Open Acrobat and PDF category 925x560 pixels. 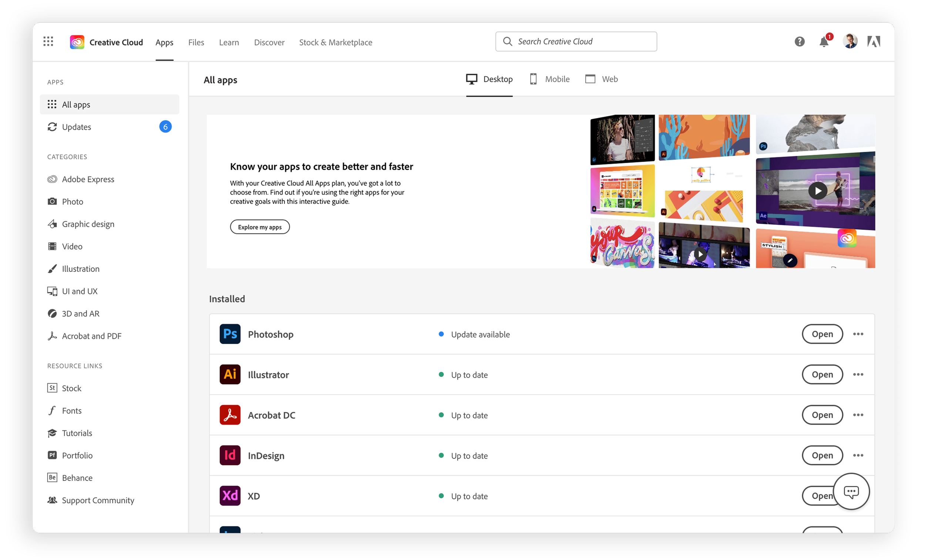point(84,336)
